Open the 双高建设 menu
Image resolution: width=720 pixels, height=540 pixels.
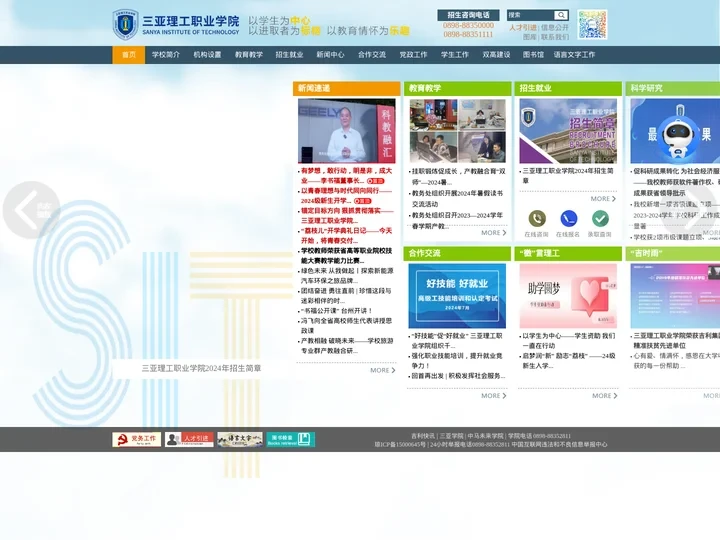click(496, 55)
